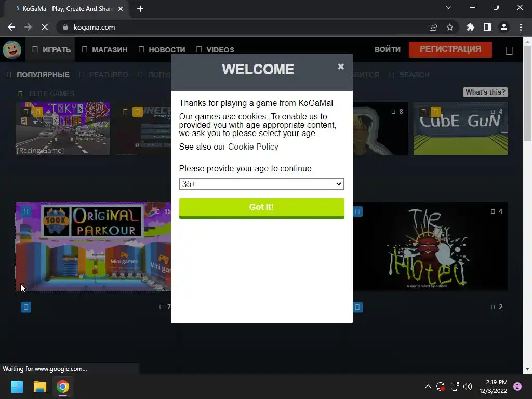
Task: Click the page vertical scrollbar
Action: pos(528,92)
